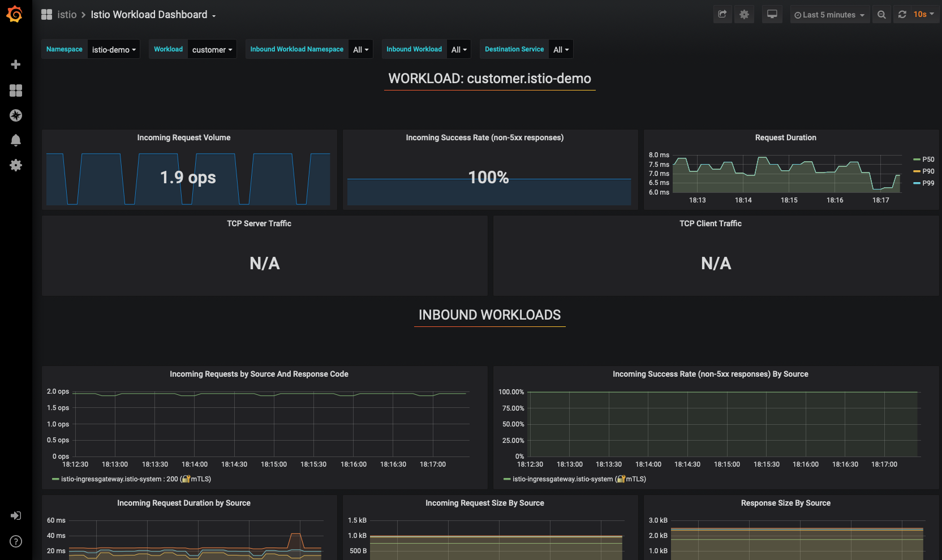Open Incoming Success Rate (non-5xx responses) panel title
This screenshot has width=942, height=560.
[x=485, y=137]
